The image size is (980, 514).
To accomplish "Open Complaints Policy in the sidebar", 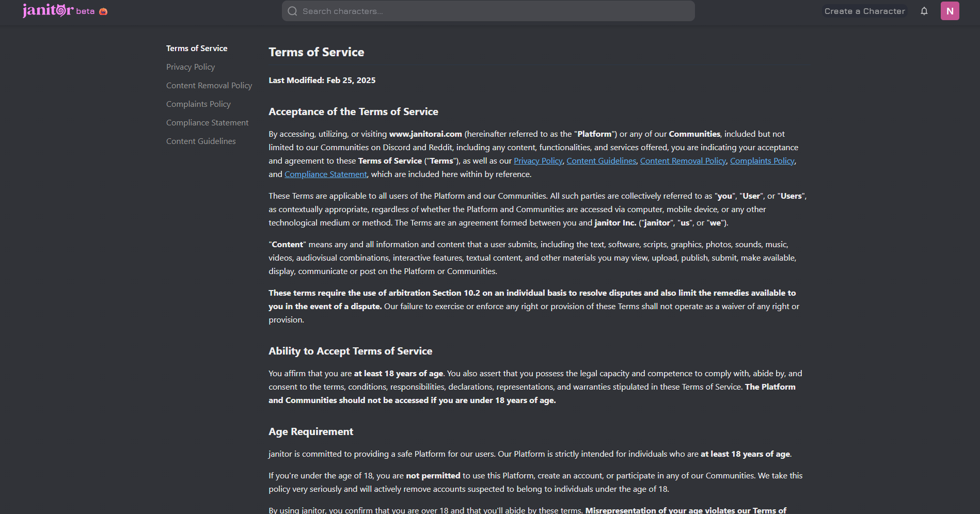I will [x=198, y=104].
